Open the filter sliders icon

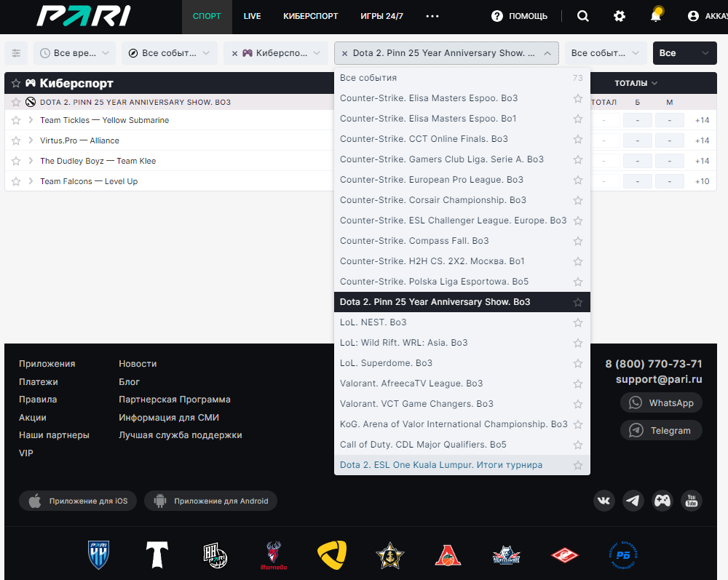point(16,53)
